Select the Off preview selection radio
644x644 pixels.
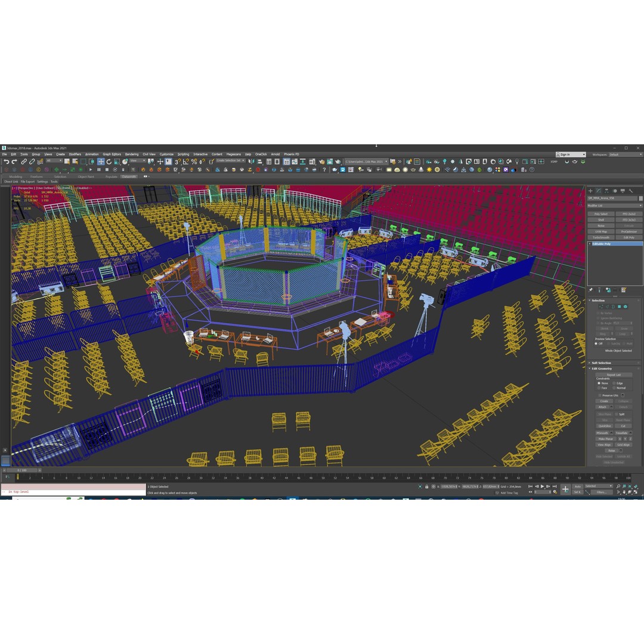(x=596, y=344)
